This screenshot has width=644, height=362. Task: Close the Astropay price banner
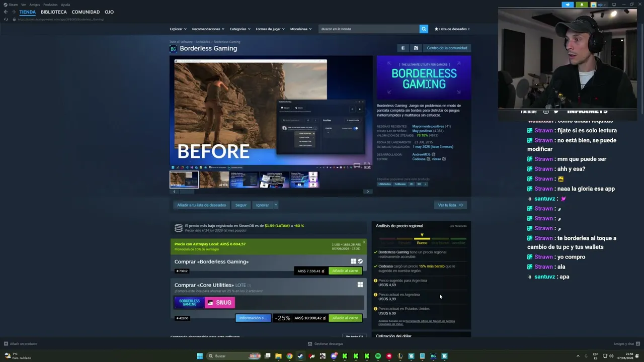364,242
